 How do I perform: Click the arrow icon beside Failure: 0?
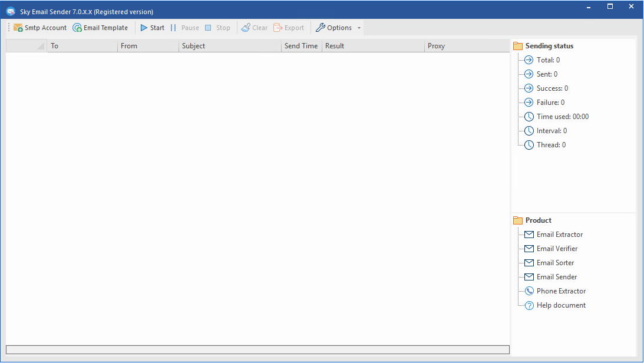529,103
